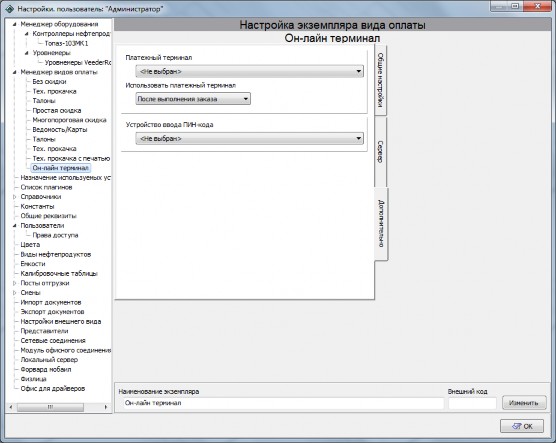
Task: Open the Устройство ввода ПИН кода dropdown
Action: pyautogui.click(x=250, y=139)
